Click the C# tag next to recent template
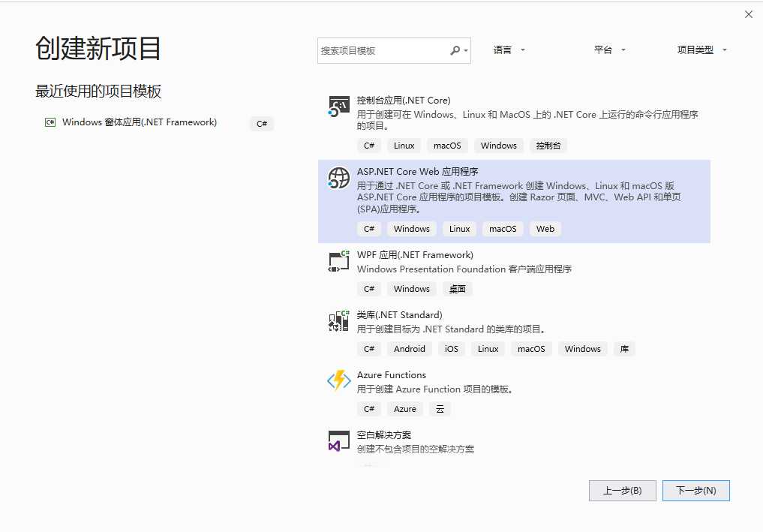 (262, 124)
